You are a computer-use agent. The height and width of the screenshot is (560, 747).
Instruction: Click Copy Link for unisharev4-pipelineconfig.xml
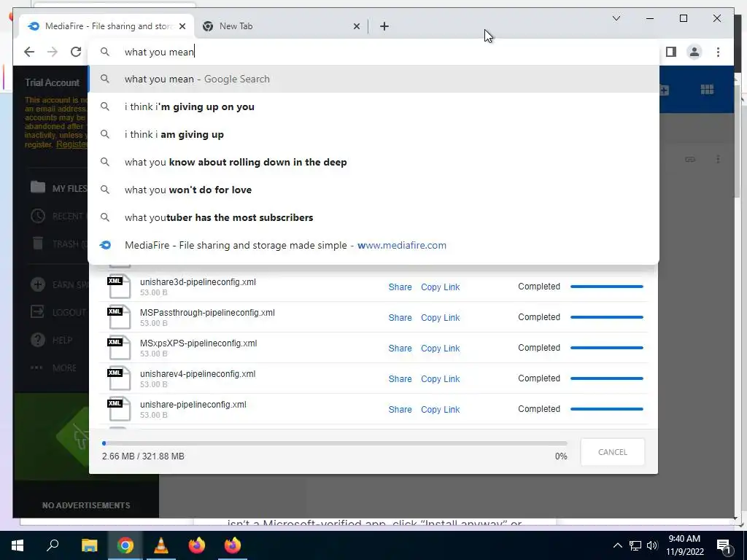[x=440, y=378]
